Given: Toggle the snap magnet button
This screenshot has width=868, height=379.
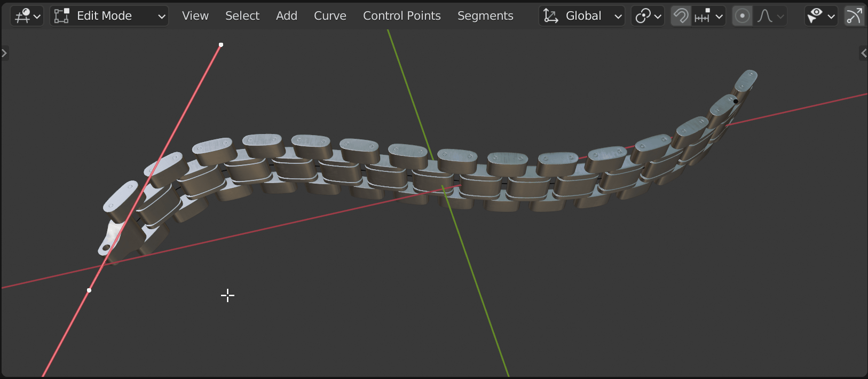Looking at the screenshot, I should tap(681, 16).
